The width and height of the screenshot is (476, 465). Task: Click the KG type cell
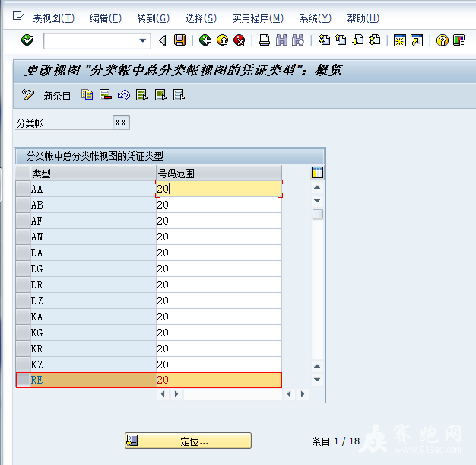pos(93,333)
